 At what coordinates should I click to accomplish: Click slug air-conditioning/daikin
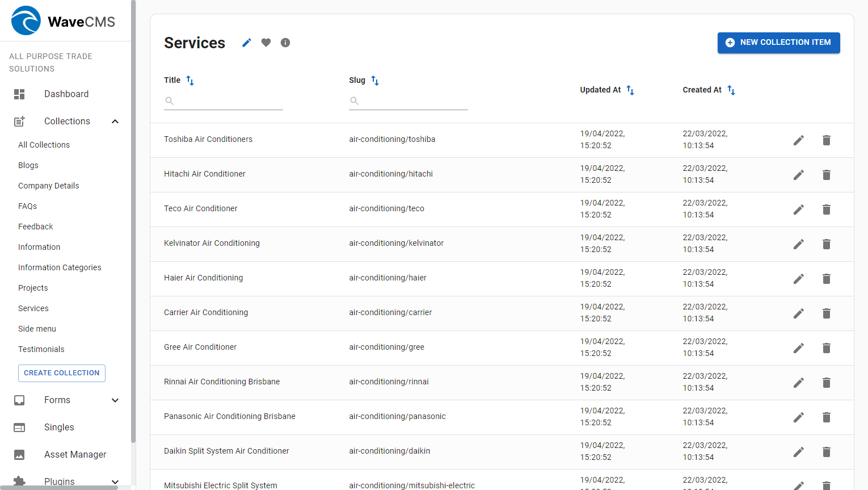click(389, 451)
